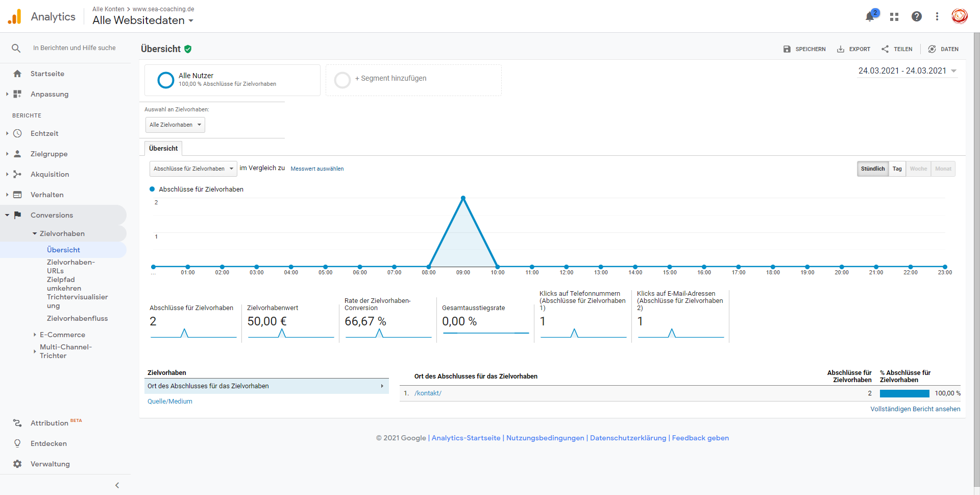Switch the chart to Woche view
Viewport: 980px width, 495px height.
click(x=918, y=169)
